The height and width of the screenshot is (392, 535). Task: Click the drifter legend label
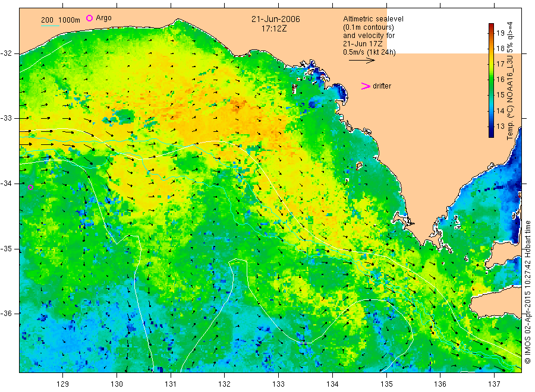click(382, 86)
